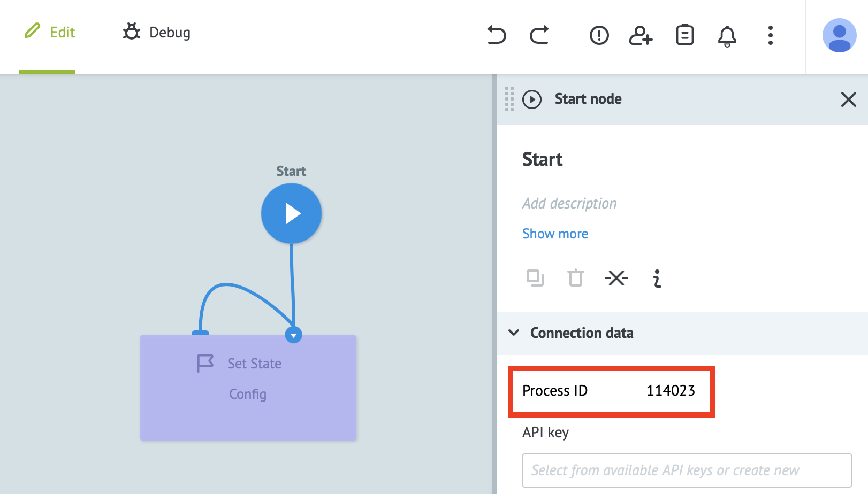This screenshot has width=868, height=494.
Task: Click the duplicate node icon
Action: pyautogui.click(x=535, y=278)
